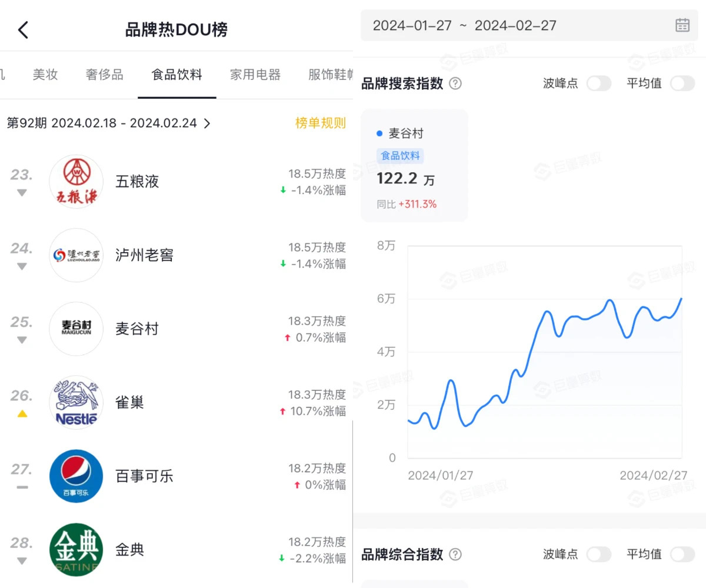Screen dimensions: 706x588
Task: Tap the 百事可乐 Pepsi logo
Action: (x=76, y=476)
